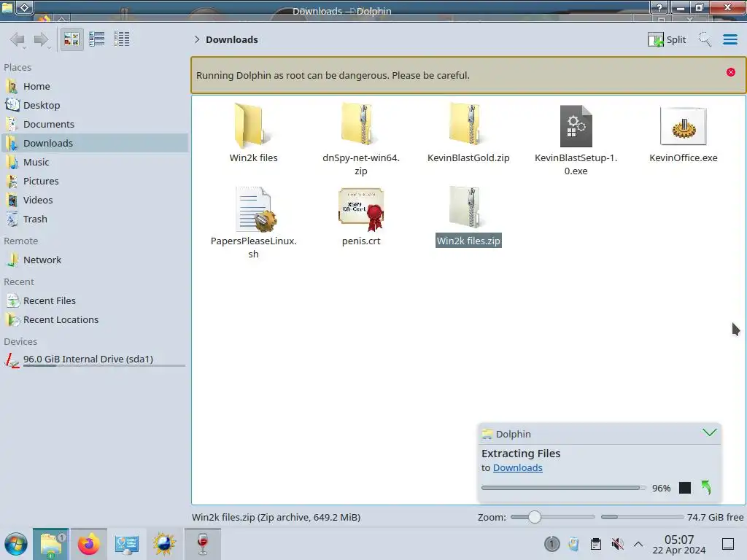Select dnSpy-net-win64.zip archive icon
This screenshot has width=747, height=560.
pos(360,125)
